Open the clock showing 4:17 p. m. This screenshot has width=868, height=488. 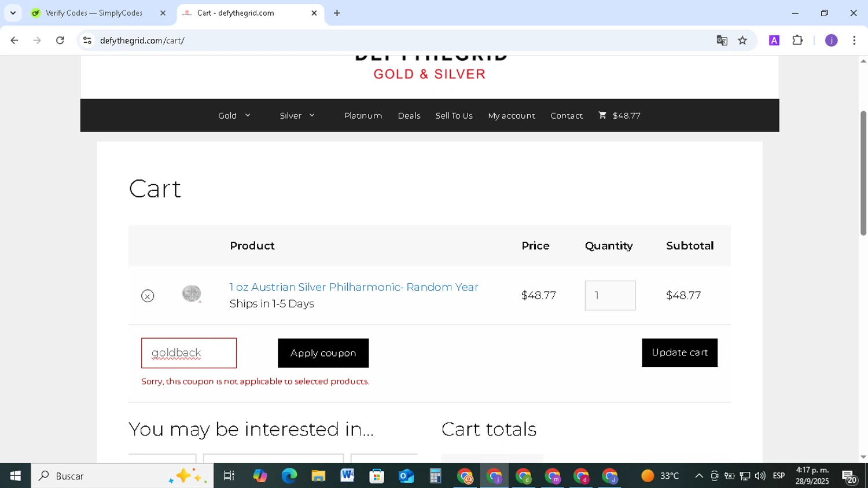pyautogui.click(x=812, y=476)
